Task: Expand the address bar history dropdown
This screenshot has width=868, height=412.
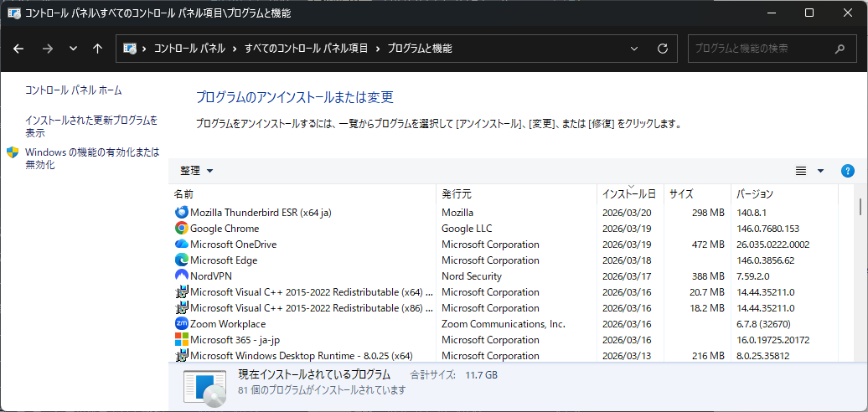Action: coord(634,49)
